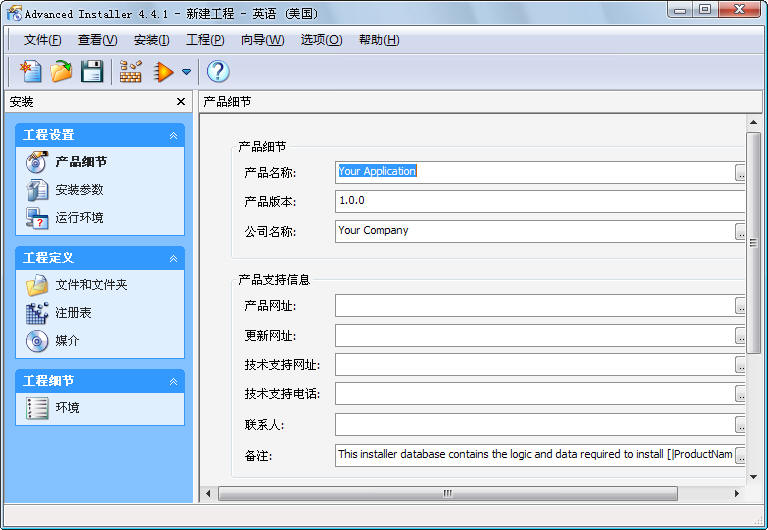Close the 安装 side panel
Viewport: 768px width, 530px height.
click(181, 101)
